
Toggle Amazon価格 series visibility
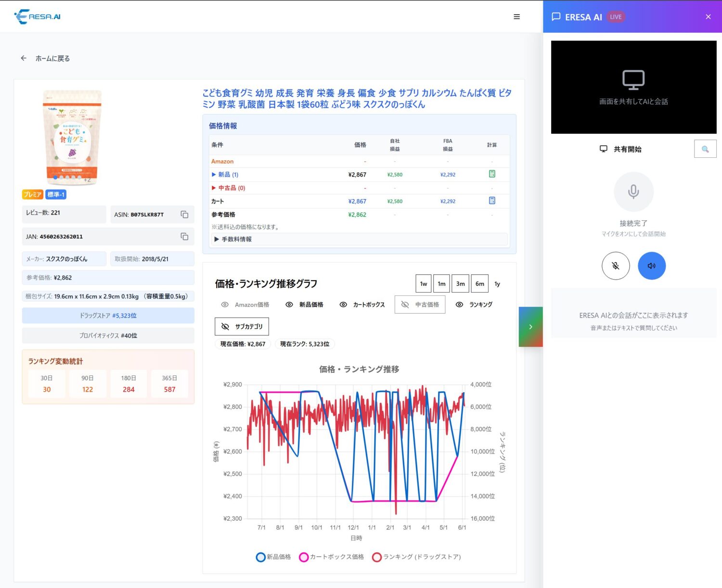245,305
